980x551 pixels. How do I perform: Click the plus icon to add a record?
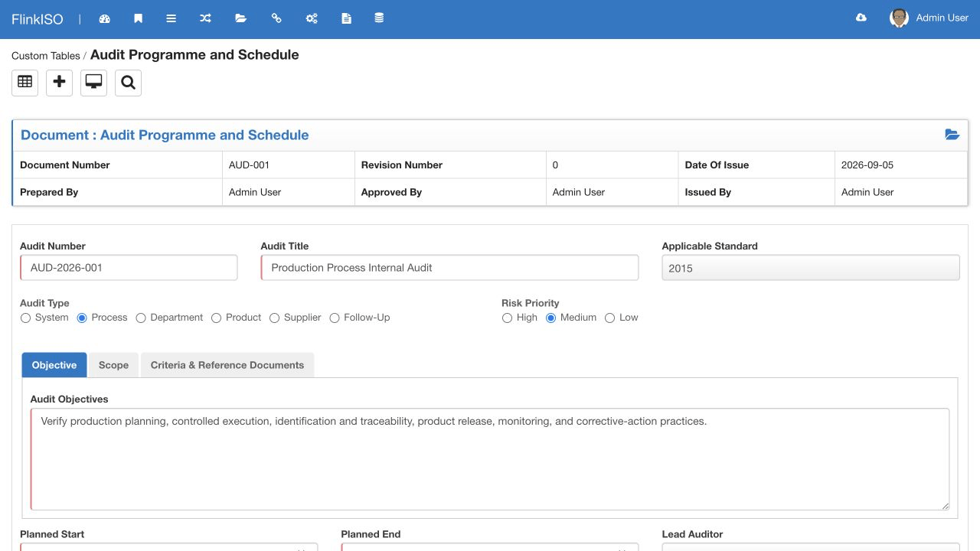pyautogui.click(x=59, y=83)
